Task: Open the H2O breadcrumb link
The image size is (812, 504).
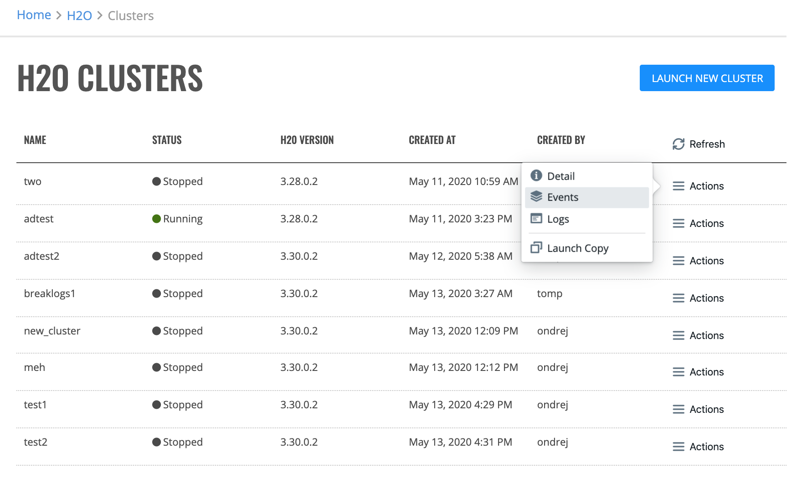Action: 79,15
